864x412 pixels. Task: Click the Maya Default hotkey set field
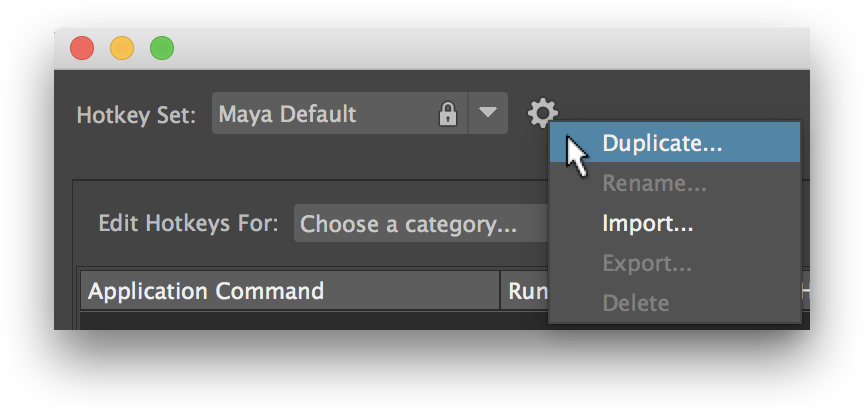coord(320,114)
